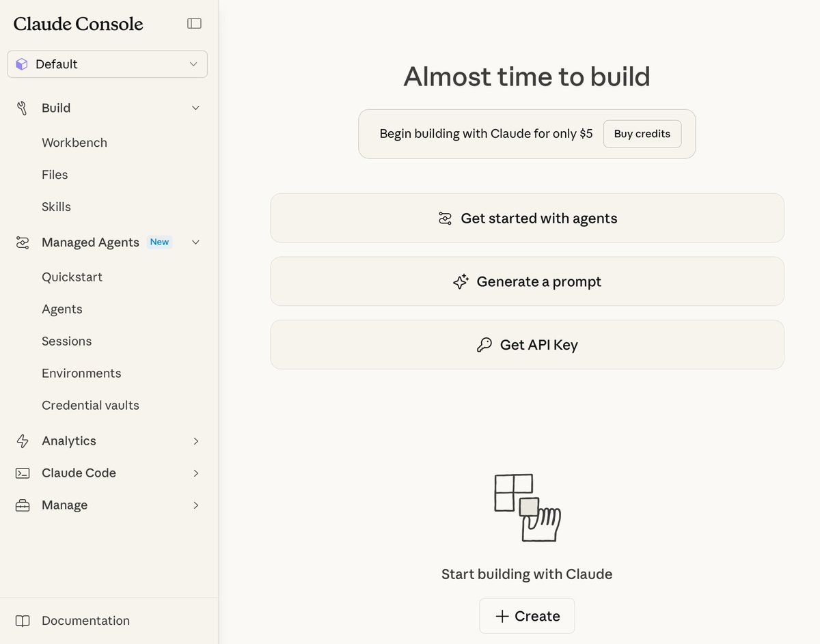820x644 pixels.
Task: Click the Start building with Claude text
Action: pyautogui.click(x=527, y=574)
